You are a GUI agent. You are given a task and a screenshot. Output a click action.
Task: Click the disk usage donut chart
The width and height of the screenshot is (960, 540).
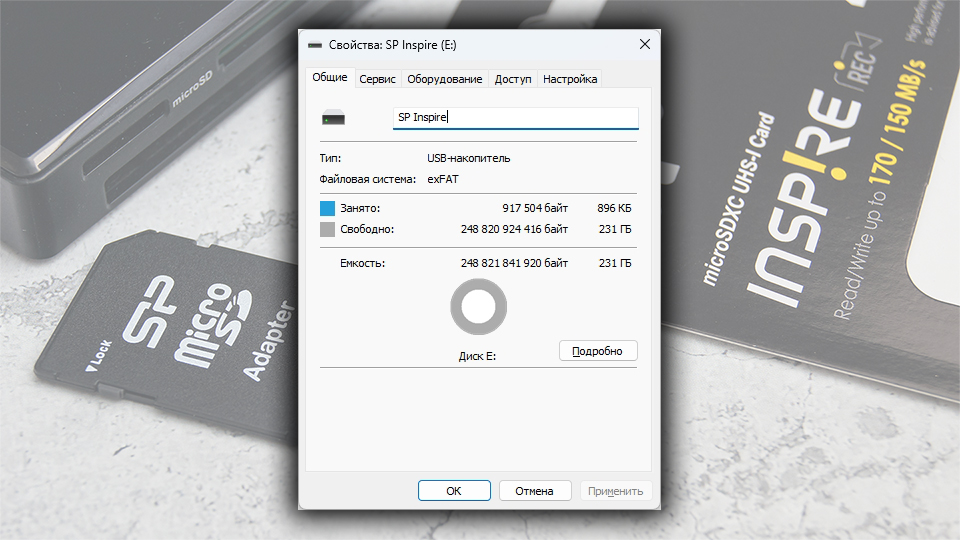pyautogui.click(x=478, y=307)
